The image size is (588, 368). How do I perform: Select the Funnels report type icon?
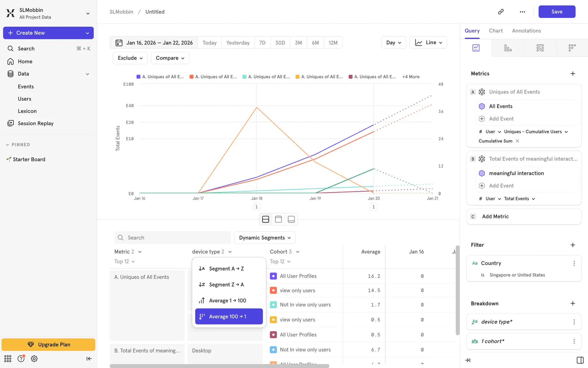pos(508,48)
